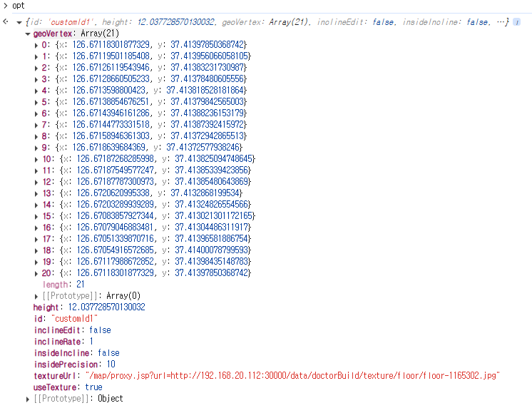Select the inclineRate: 1 property
The width and height of the screenshot is (532, 408).
[63, 342]
